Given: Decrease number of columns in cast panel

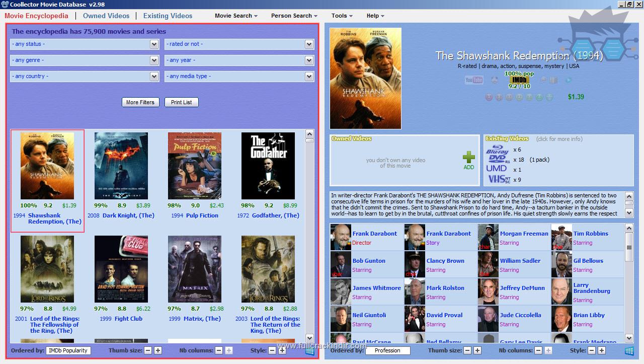Looking at the screenshot, I should [538, 350].
